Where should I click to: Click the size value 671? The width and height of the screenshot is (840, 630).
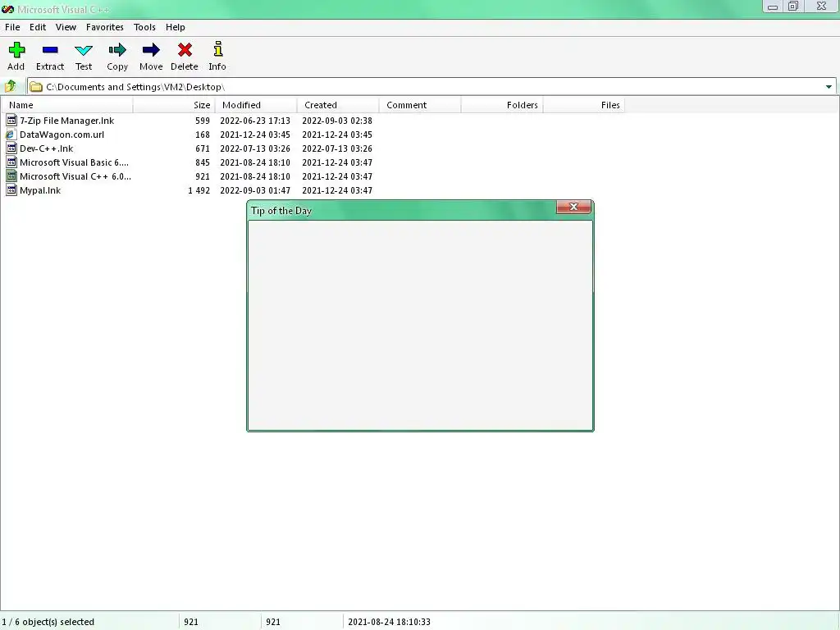point(203,148)
